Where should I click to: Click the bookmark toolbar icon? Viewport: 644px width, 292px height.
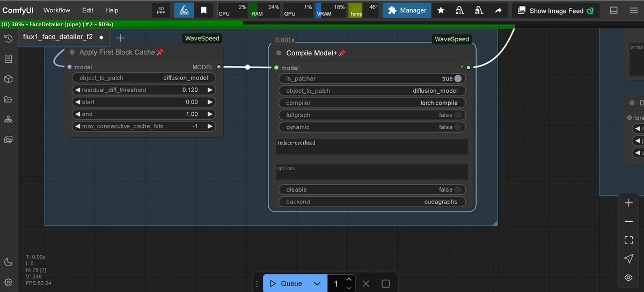(203, 10)
